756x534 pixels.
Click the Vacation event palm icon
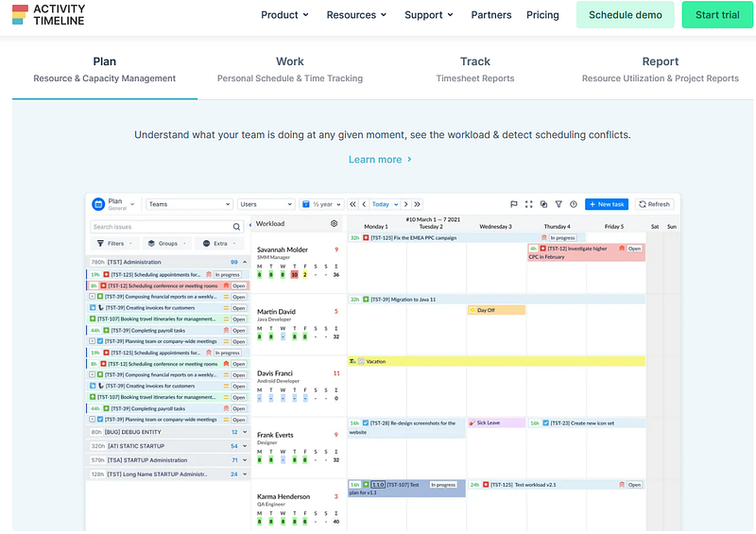pos(352,361)
